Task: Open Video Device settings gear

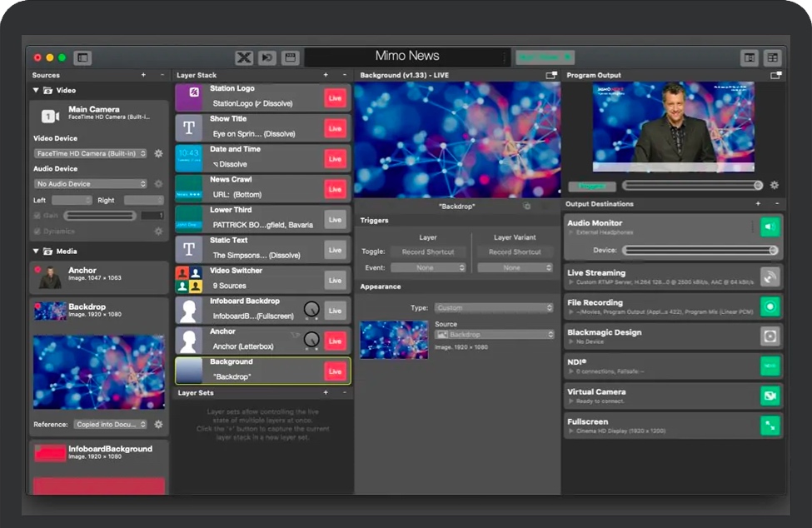Action: [158, 154]
